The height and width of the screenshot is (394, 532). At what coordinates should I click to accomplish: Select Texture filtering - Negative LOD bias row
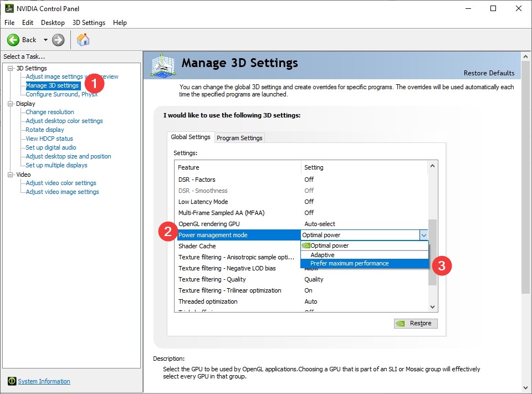[x=238, y=268]
